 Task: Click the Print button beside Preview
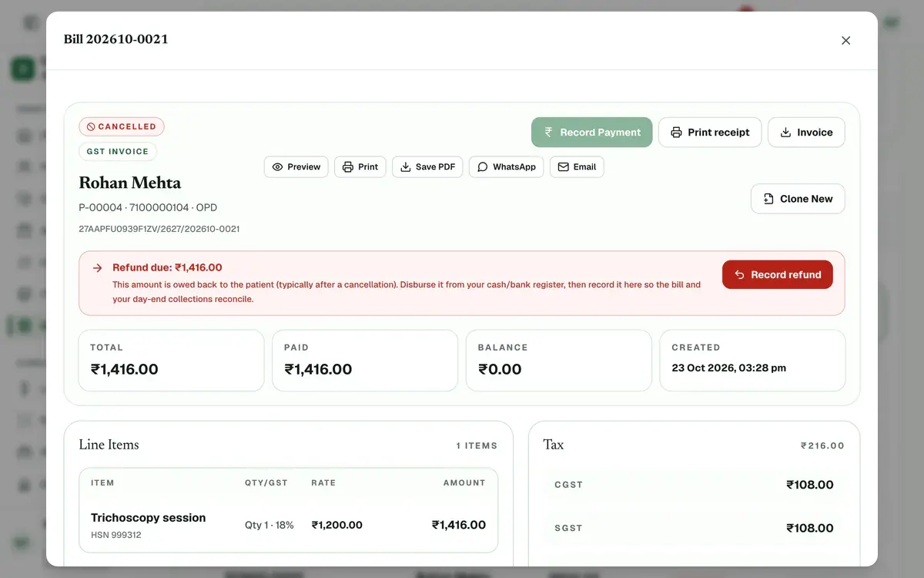click(x=360, y=167)
